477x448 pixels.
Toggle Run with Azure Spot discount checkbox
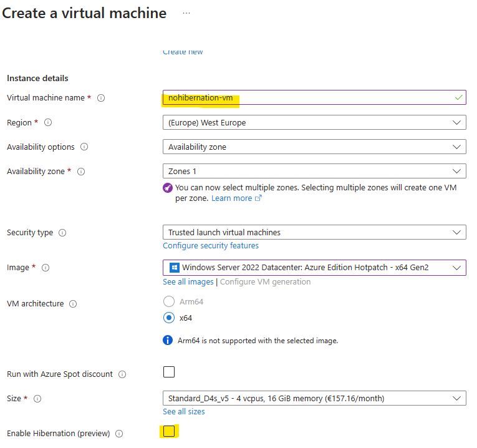[x=169, y=372]
